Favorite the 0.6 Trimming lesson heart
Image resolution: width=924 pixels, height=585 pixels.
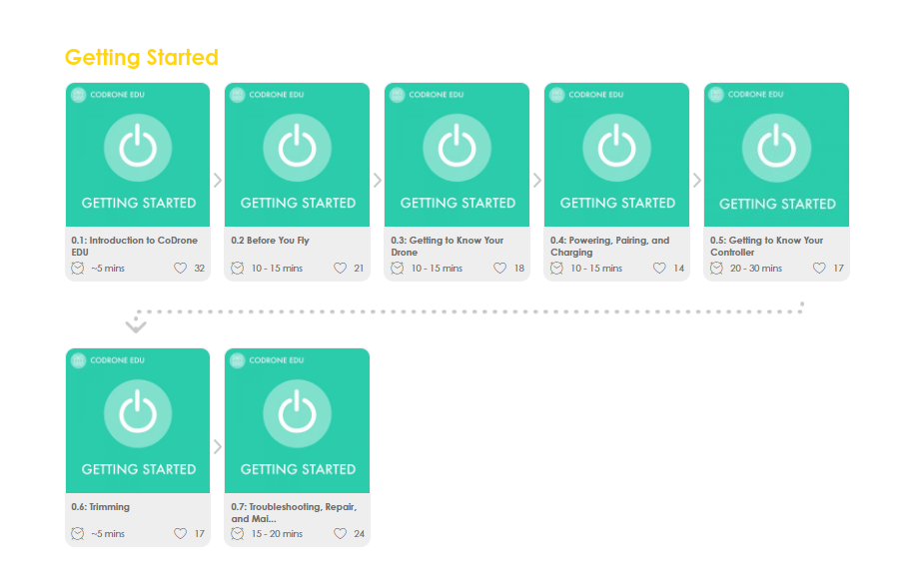coord(181,534)
